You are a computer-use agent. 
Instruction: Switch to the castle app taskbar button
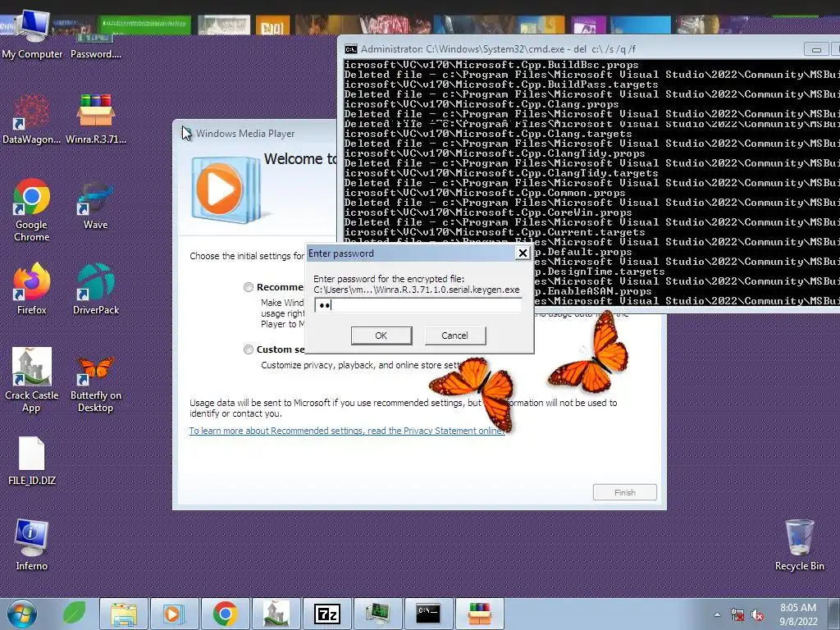(276, 614)
